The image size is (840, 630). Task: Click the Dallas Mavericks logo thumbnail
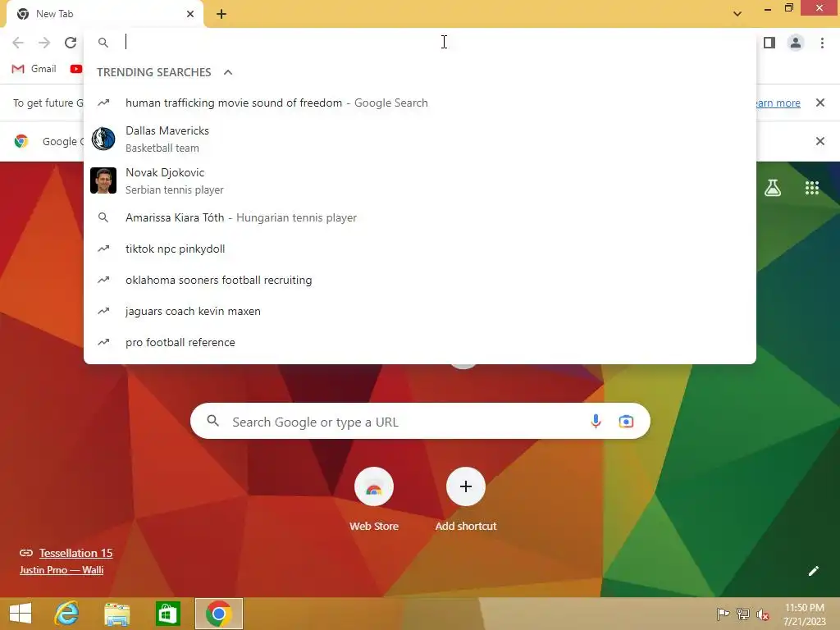pyautogui.click(x=103, y=139)
